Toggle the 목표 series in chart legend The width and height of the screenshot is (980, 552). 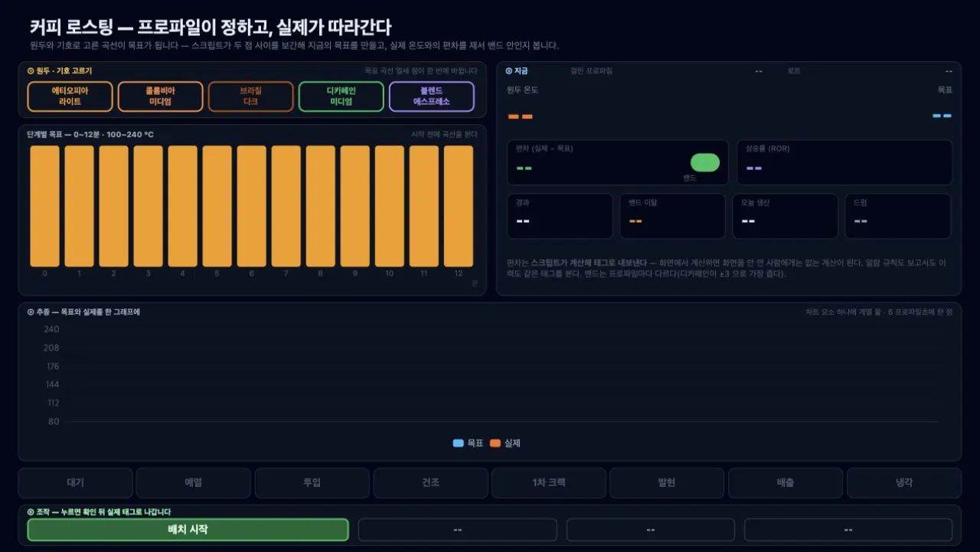[x=468, y=443]
